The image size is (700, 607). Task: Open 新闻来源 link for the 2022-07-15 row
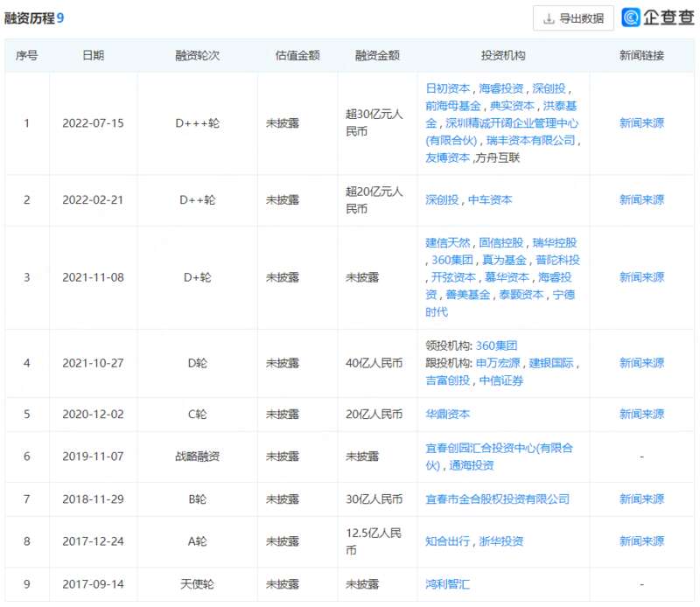pyautogui.click(x=641, y=123)
